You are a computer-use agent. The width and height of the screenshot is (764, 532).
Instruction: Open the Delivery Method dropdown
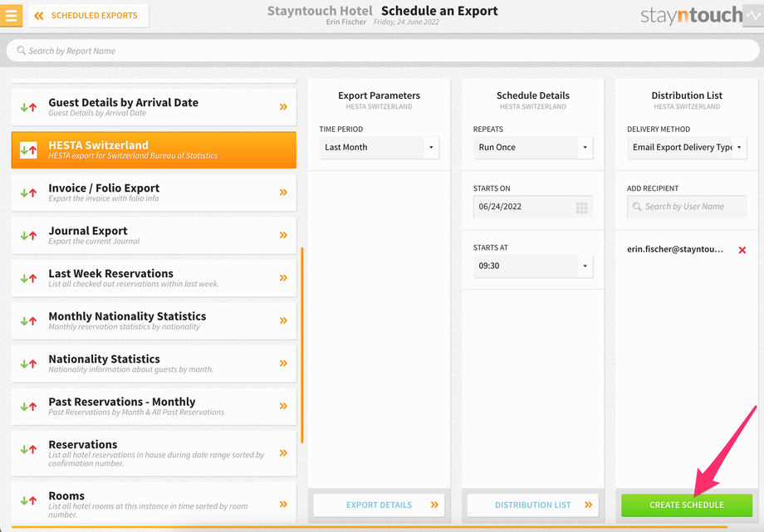click(687, 147)
